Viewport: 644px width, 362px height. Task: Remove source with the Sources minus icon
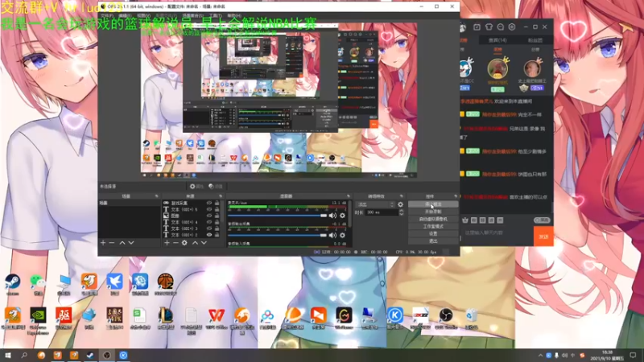[175, 243]
